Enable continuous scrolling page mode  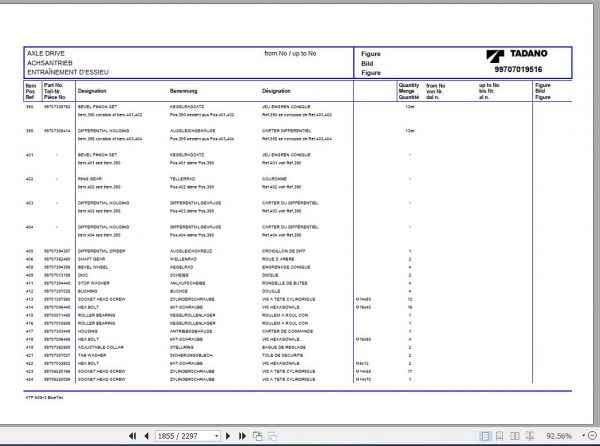[x=499, y=436]
